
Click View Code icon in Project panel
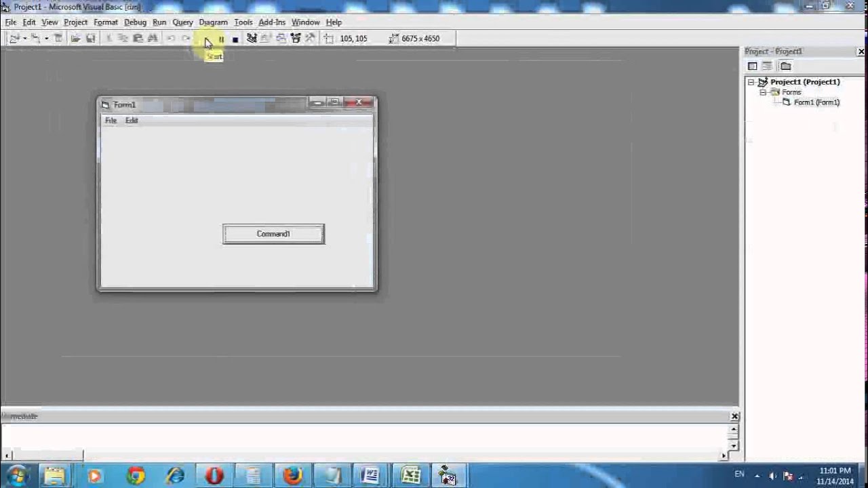(x=753, y=66)
